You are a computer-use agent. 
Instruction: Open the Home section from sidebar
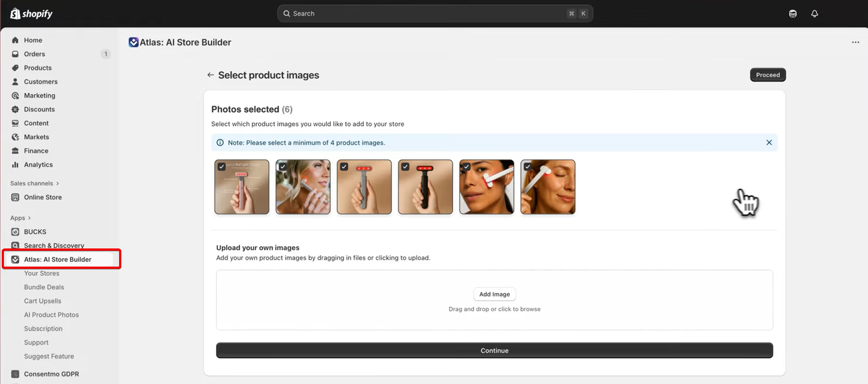33,40
